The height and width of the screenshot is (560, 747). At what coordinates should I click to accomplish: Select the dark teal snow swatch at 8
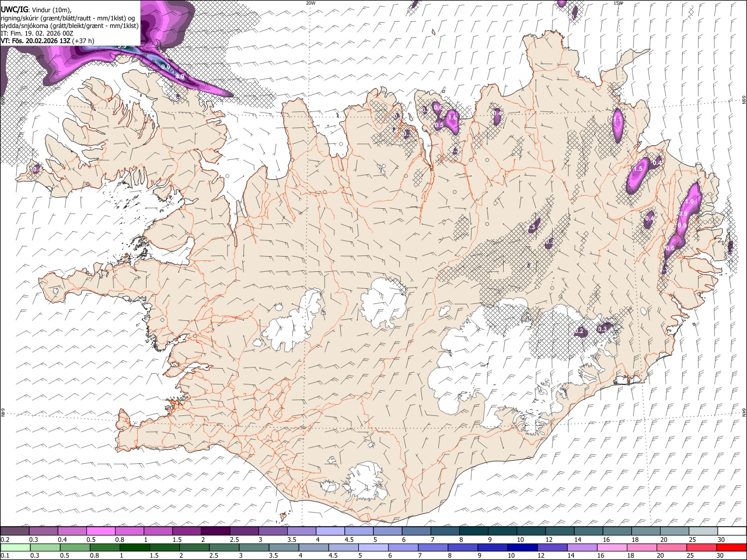(x=474, y=531)
